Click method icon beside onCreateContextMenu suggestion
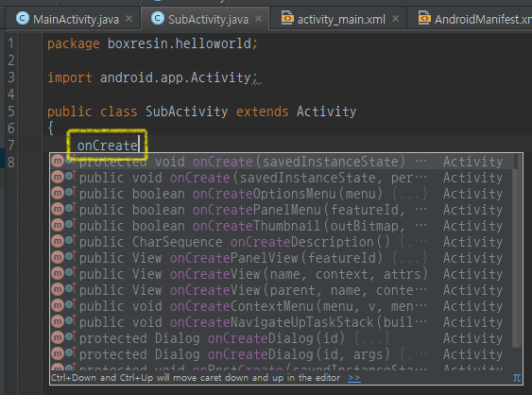This screenshot has height=395, width=532. 58,305
